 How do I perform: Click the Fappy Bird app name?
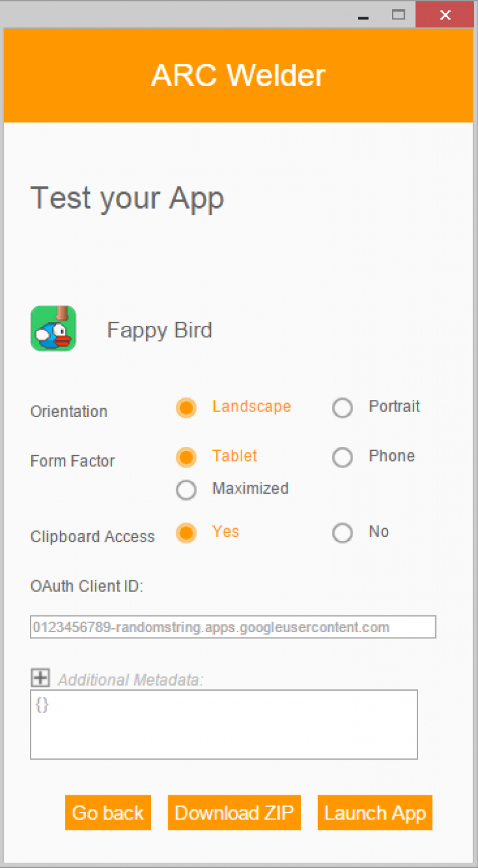pyautogui.click(x=159, y=330)
